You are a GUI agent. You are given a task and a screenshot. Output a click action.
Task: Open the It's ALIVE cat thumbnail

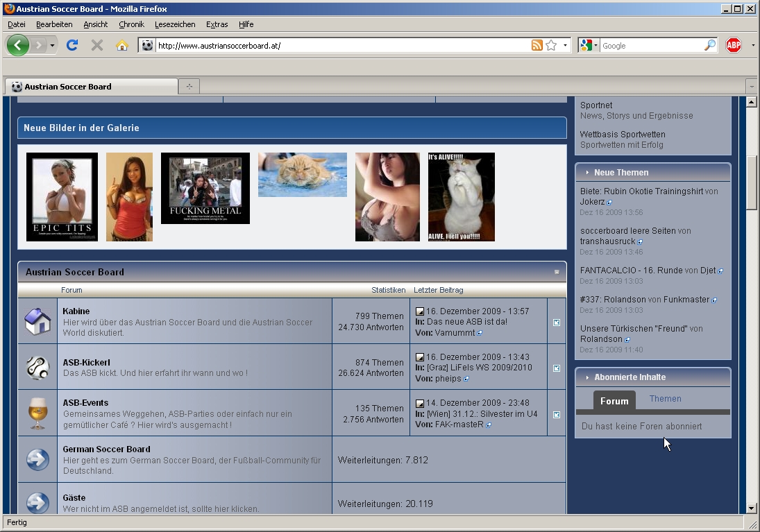coord(462,197)
